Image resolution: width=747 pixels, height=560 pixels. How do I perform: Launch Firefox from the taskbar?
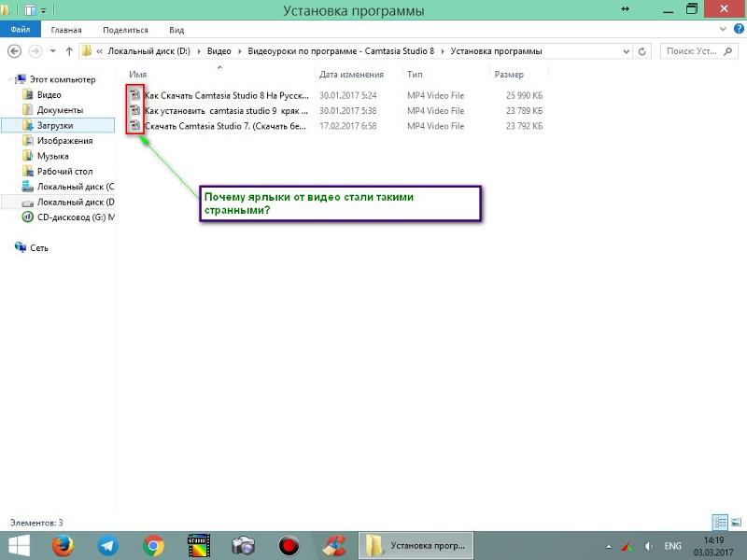tap(63, 546)
